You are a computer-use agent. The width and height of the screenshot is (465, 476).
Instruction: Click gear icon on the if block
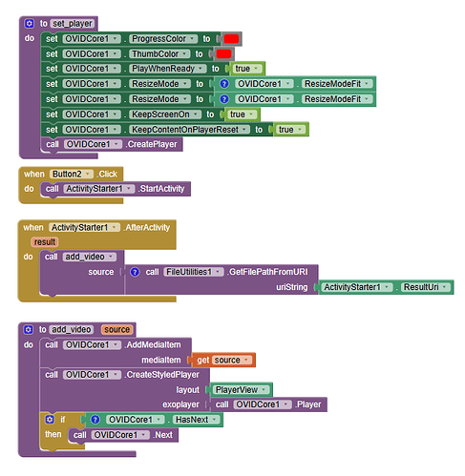point(50,420)
